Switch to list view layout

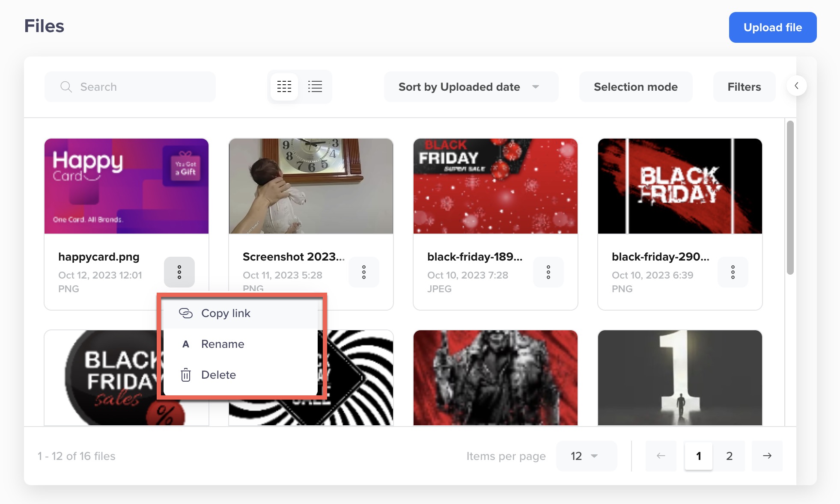[x=315, y=86]
